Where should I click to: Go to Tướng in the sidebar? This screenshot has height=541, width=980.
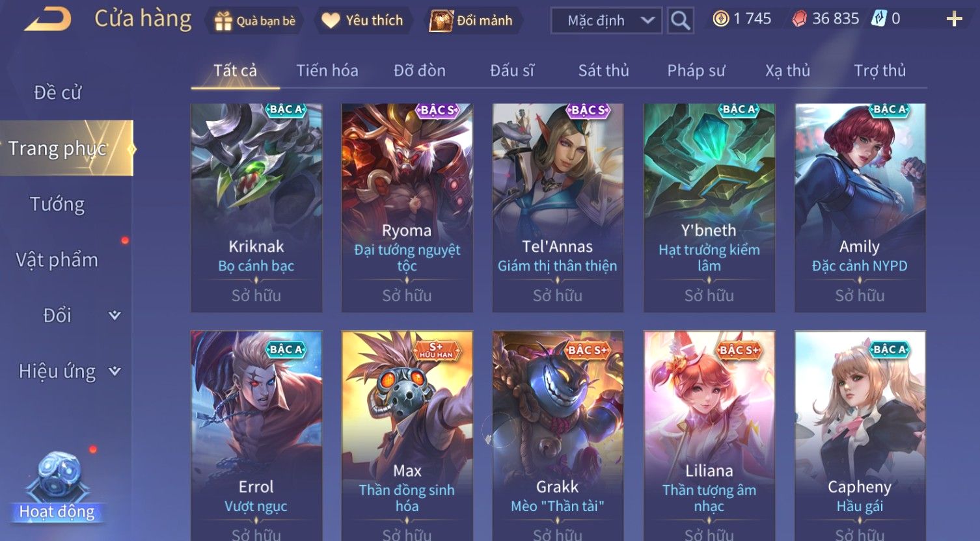(57, 204)
